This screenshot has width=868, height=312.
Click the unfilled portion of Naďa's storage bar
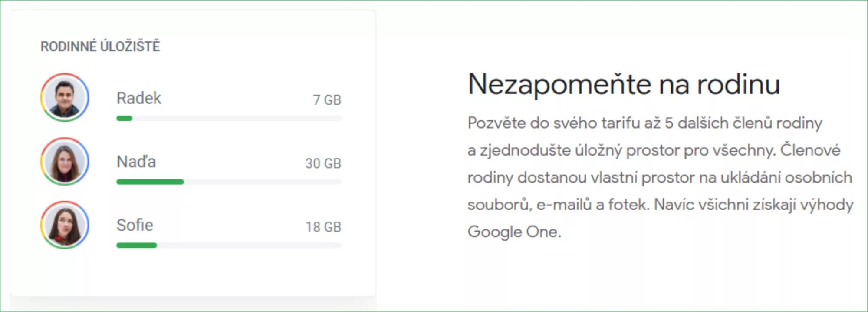pos(263,182)
